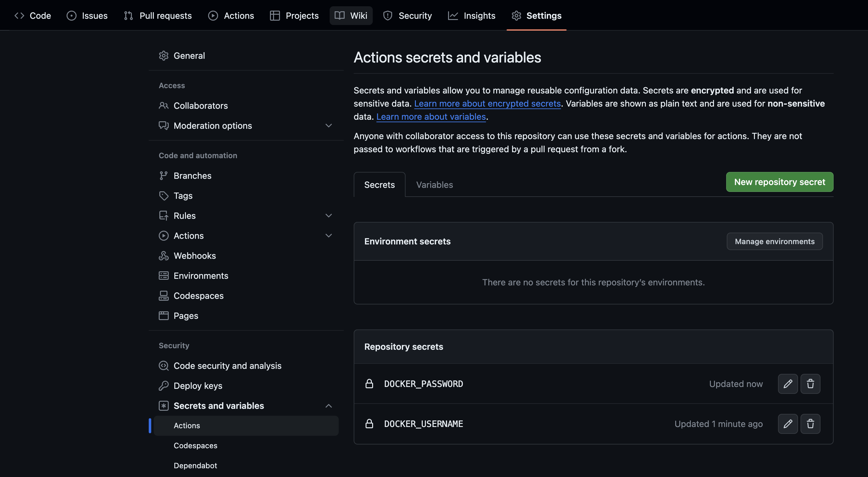
Task: Delete the DOCKER_USERNAME secret trash icon
Action: click(x=810, y=424)
